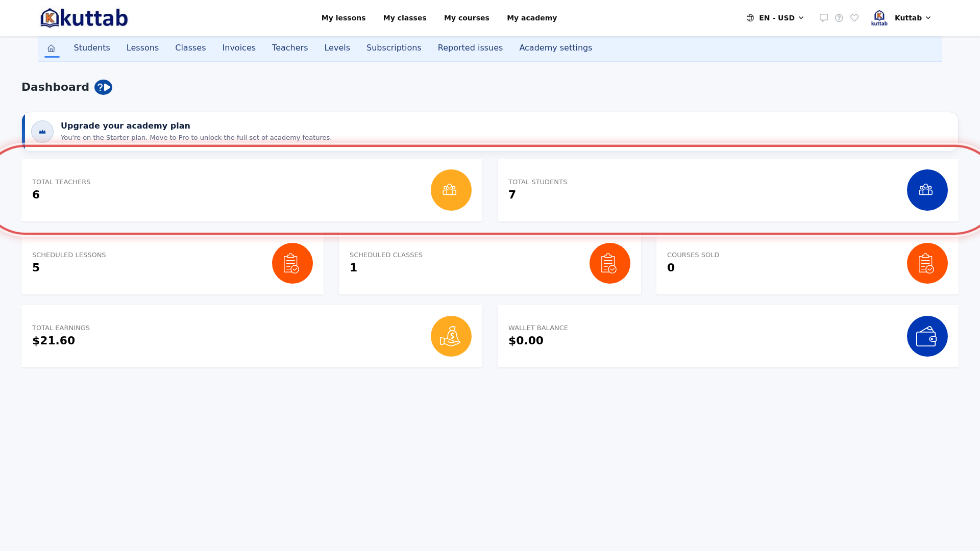The width and height of the screenshot is (980, 551).
Task: Click the Total Students group icon
Action: pyautogui.click(x=927, y=190)
